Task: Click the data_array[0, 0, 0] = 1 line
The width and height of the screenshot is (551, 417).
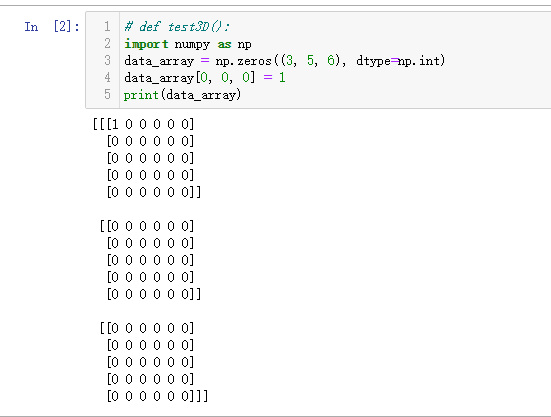Action: tap(205, 78)
